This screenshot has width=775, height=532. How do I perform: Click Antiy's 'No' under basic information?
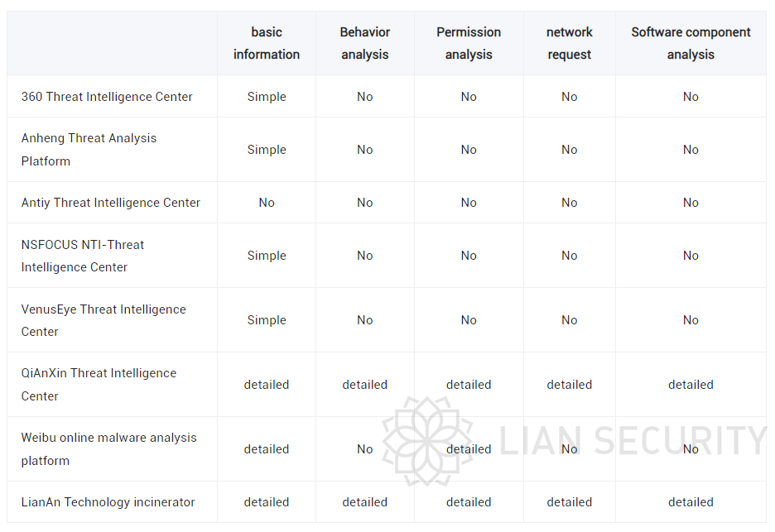point(267,203)
